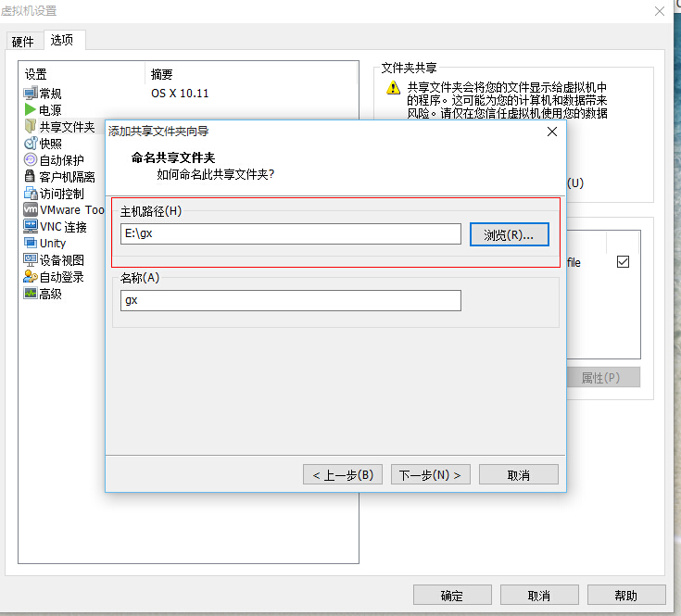This screenshot has height=616, width=681.
Task: Click 取消 in the VM settings window
Action: (x=539, y=596)
